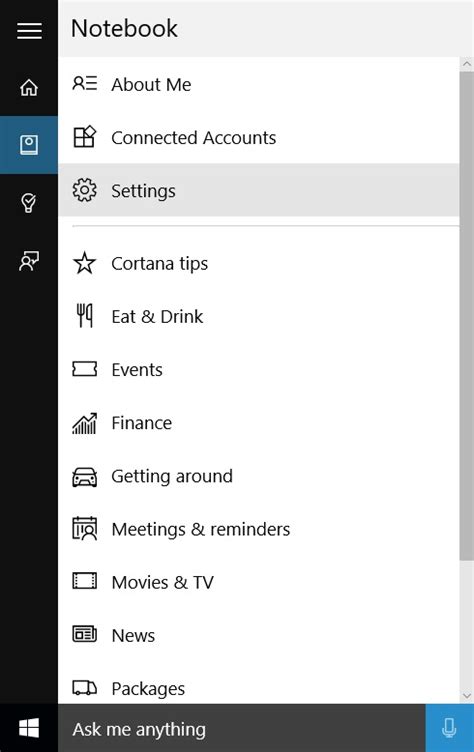Open Reminders lightbulb icon
This screenshot has width=474, height=752.
[x=29, y=203]
